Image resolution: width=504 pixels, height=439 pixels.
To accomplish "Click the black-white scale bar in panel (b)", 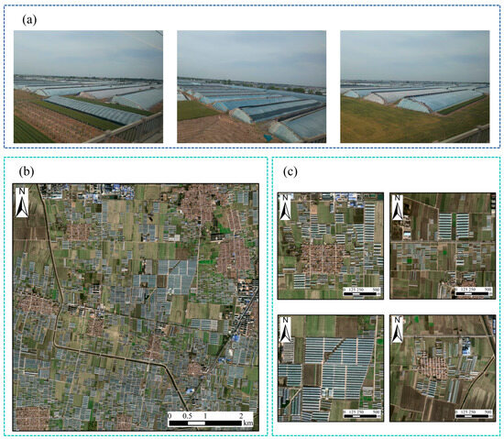I will [x=205, y=423].
